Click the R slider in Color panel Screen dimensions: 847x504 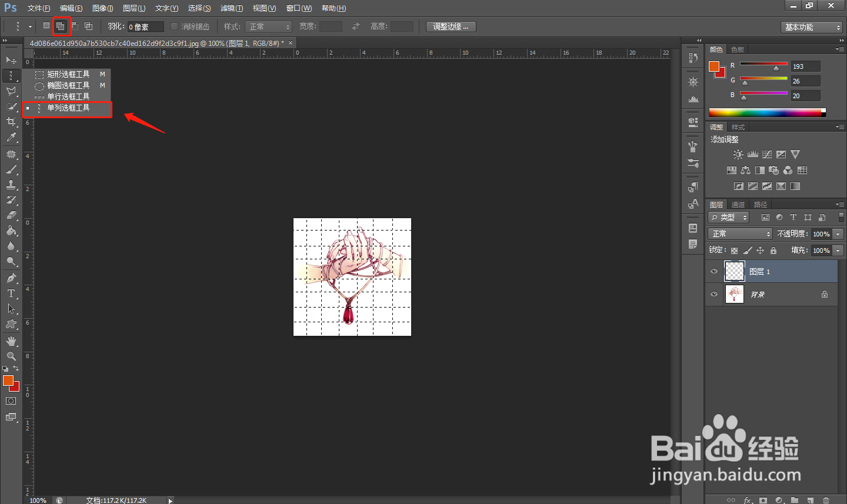[x=763, y=64]
